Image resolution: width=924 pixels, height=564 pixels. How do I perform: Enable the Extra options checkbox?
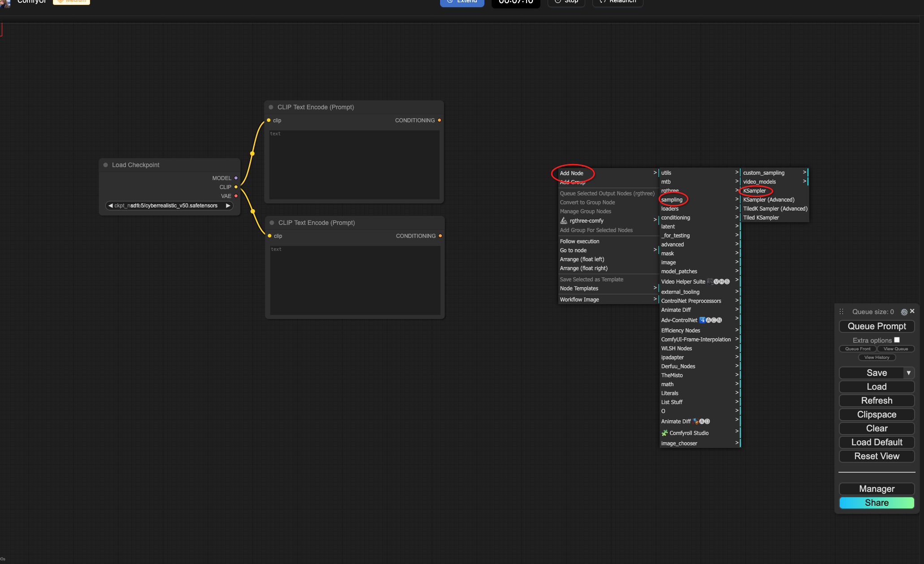point(897,340)
